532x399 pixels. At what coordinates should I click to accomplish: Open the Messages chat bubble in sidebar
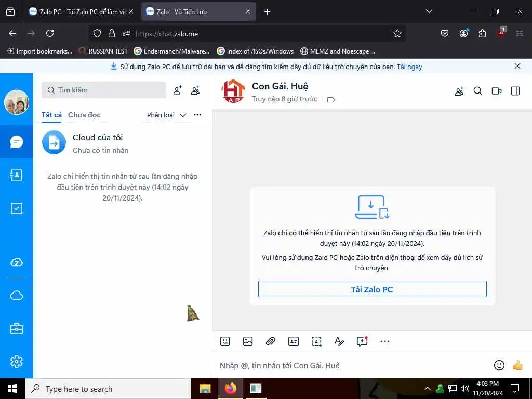[x=16, y=142]
